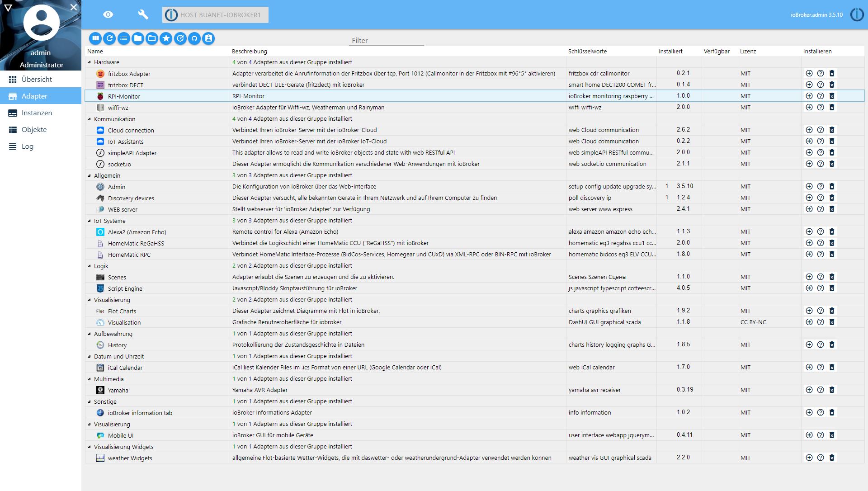The image size is (868, 491).
Task: Open Instanzen in sidebar
Action: coord(37,113)
